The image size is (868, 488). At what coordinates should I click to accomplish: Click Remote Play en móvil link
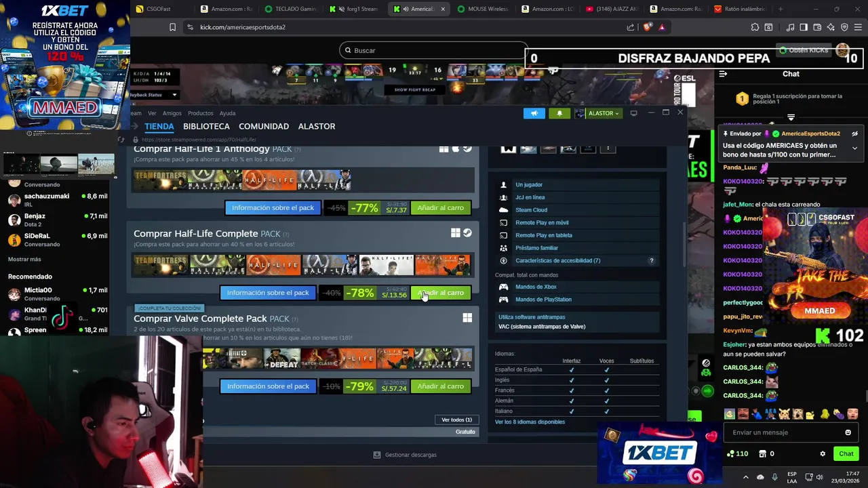point(542,222)
